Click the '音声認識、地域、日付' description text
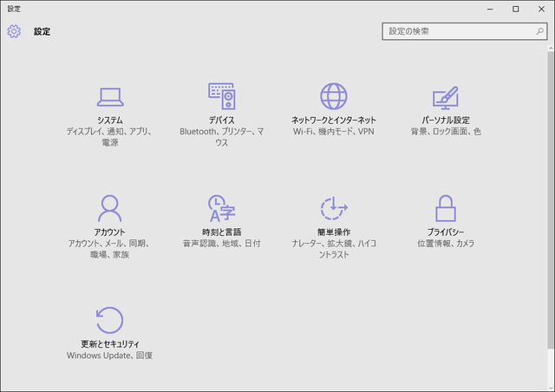This screenshot has width=555, height=392. (222, 244)
